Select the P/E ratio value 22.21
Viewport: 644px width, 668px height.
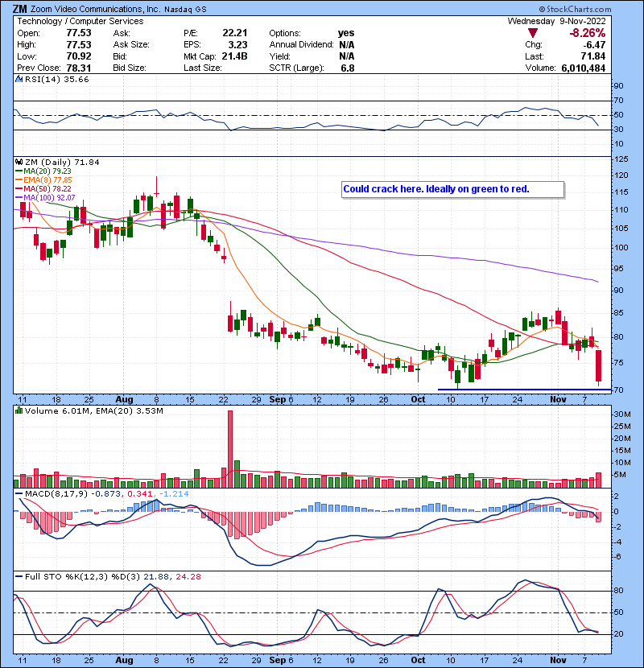(235, 33)
